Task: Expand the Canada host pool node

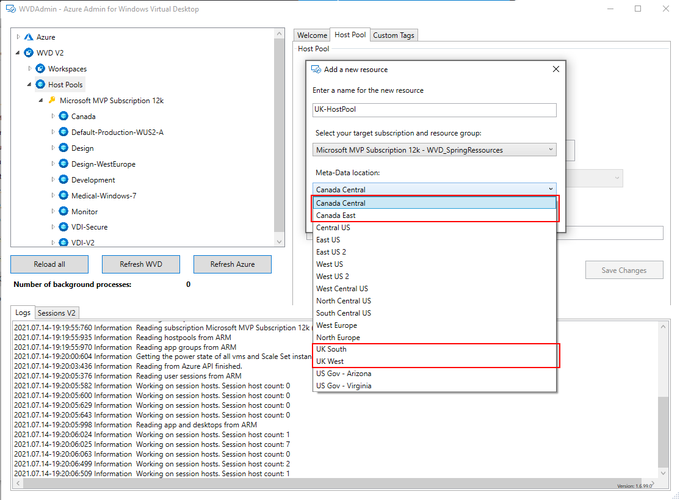Action: click(53, 116)
